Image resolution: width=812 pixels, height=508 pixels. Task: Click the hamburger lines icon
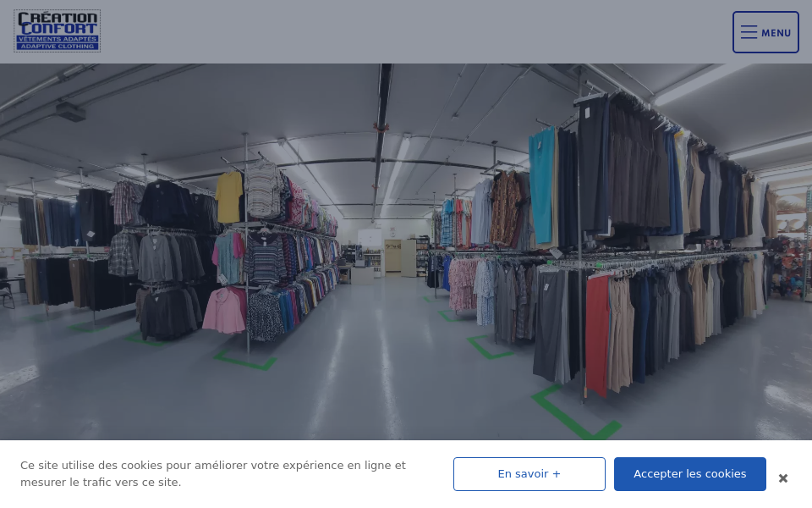tap(749, 32)
